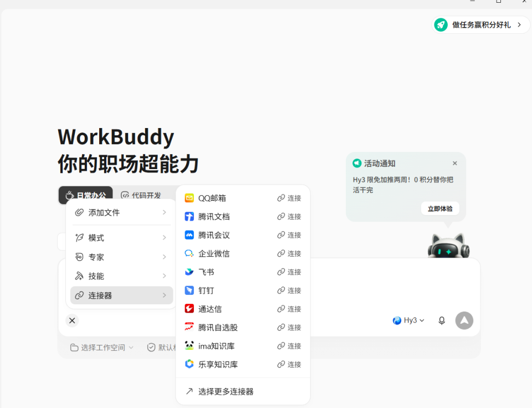Open the 选择工作空间 dropdown
The height and width of the screenshot is (408, 532).
[101, 347]
